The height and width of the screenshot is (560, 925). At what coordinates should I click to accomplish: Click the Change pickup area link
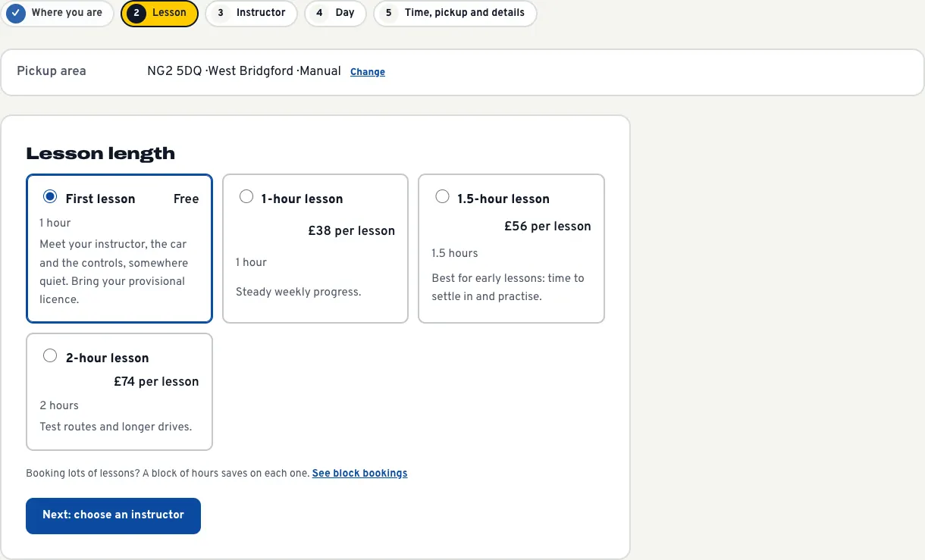(x=368, y=72)
